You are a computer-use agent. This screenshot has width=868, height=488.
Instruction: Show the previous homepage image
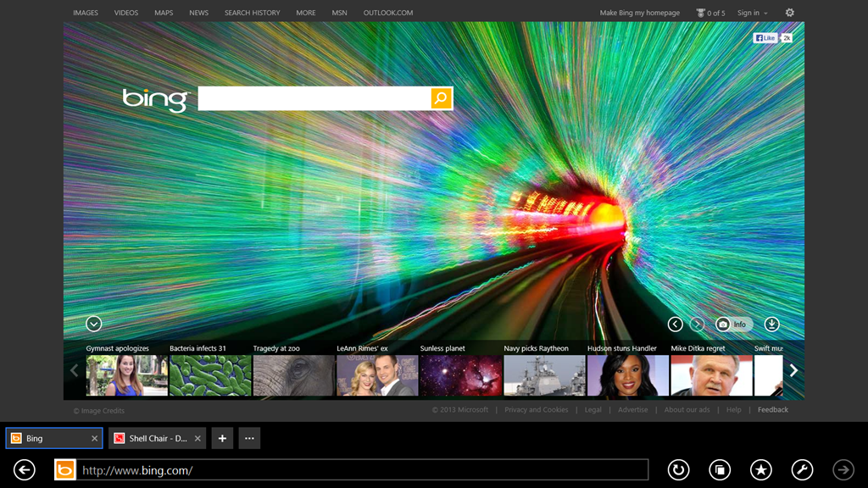click(x=675, y=324)
